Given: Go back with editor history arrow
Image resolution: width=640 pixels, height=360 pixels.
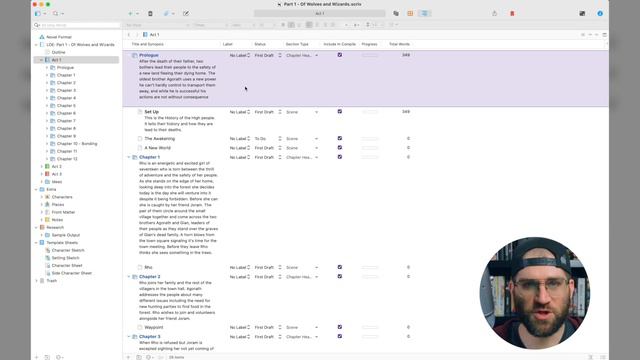Looking at the screenshot, I should tap(129, 35).
